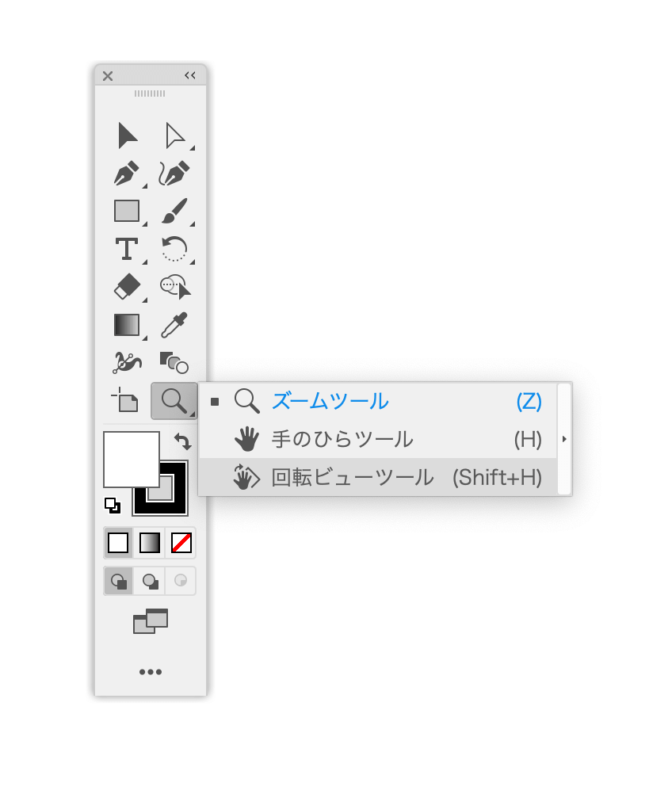Screen dimensions: 672x794
Task: Enable Draw Normal mode
Action: point(119,581)
